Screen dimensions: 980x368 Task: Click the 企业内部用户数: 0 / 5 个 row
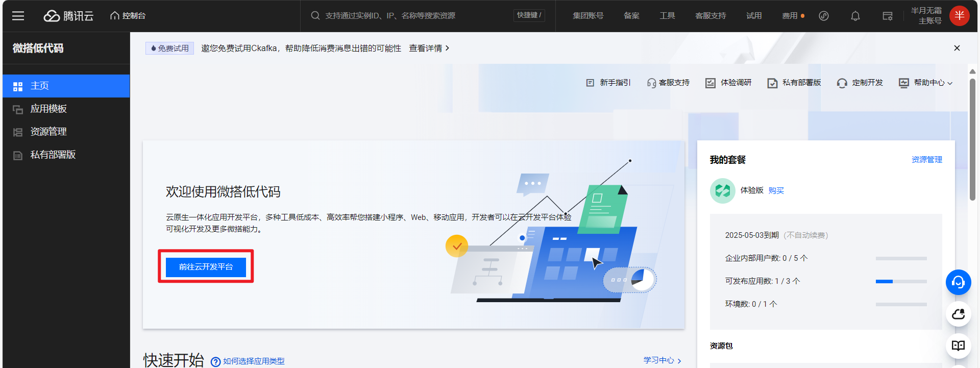(826, 258)
